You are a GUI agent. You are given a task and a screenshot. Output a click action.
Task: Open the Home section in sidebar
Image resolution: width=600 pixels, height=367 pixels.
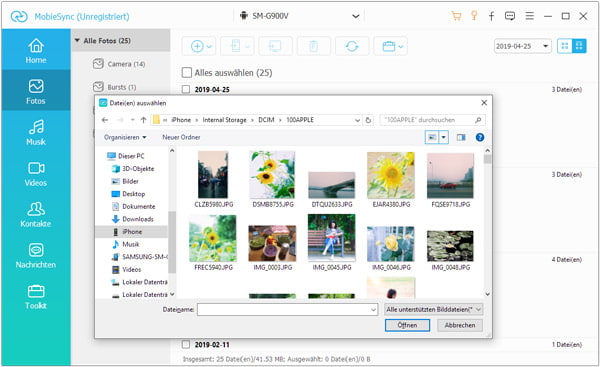[36, 51]
